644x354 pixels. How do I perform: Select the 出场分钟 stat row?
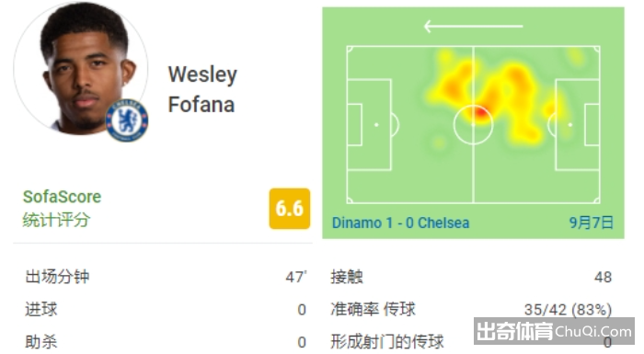[166, 277]
